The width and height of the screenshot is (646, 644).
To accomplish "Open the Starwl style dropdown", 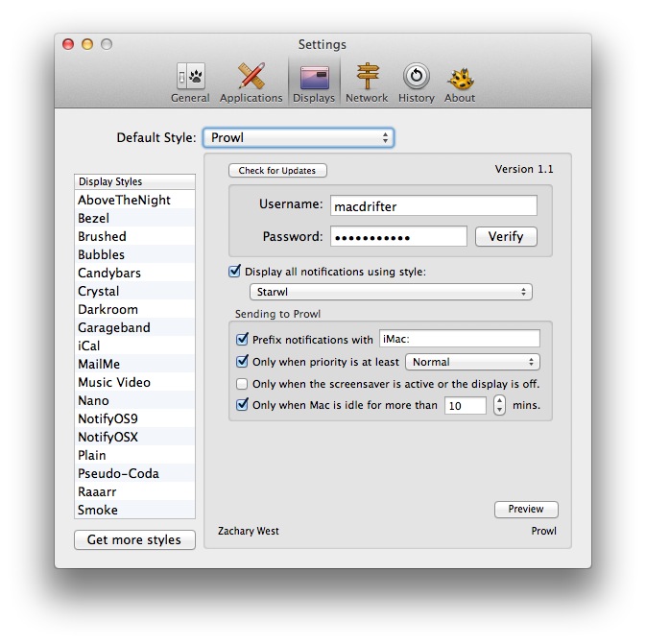I will pos(391,292).
